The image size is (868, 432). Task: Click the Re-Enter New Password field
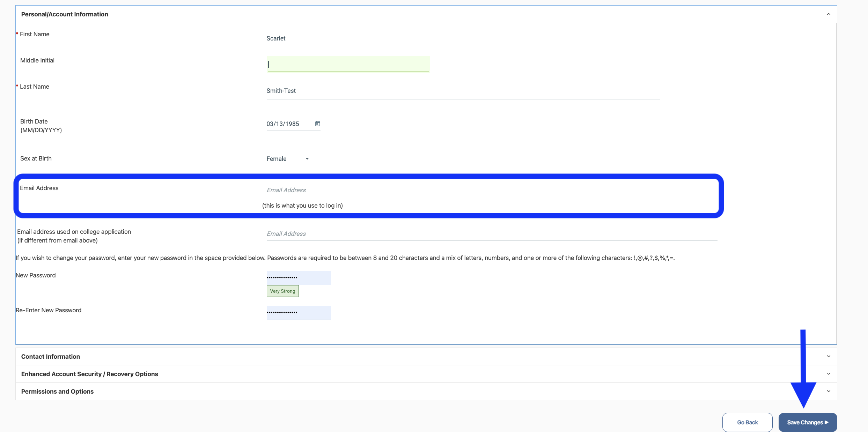tap(299, 313)
